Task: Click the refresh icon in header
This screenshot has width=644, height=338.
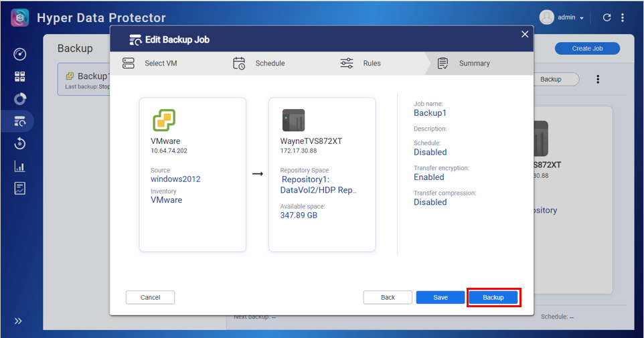Action: [607, 17]
